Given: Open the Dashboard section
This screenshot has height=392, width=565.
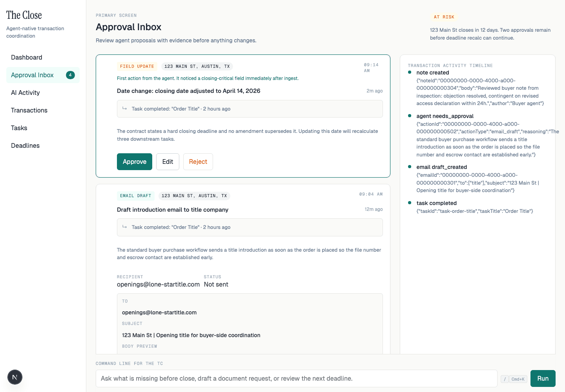Looking at the screenshot, I should pos(27,57).
